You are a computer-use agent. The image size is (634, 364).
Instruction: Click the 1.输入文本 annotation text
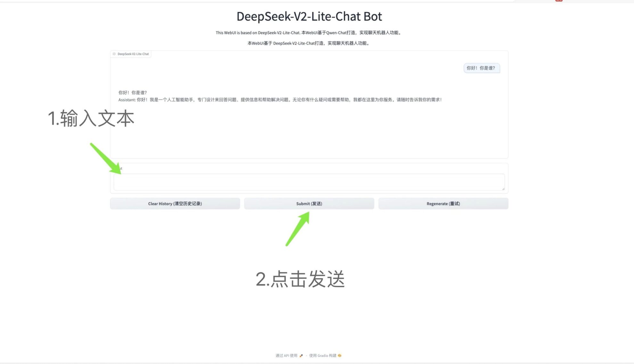(x=91, y=118)
